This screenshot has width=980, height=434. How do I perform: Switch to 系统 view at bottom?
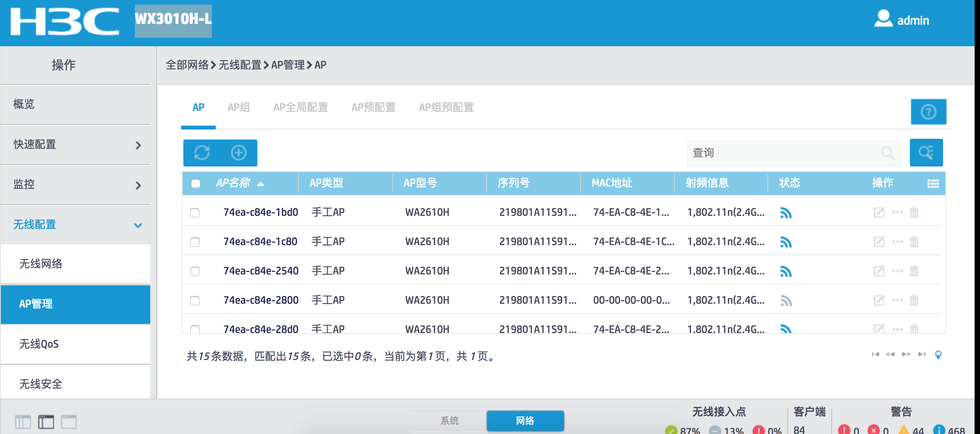point(449,421)
